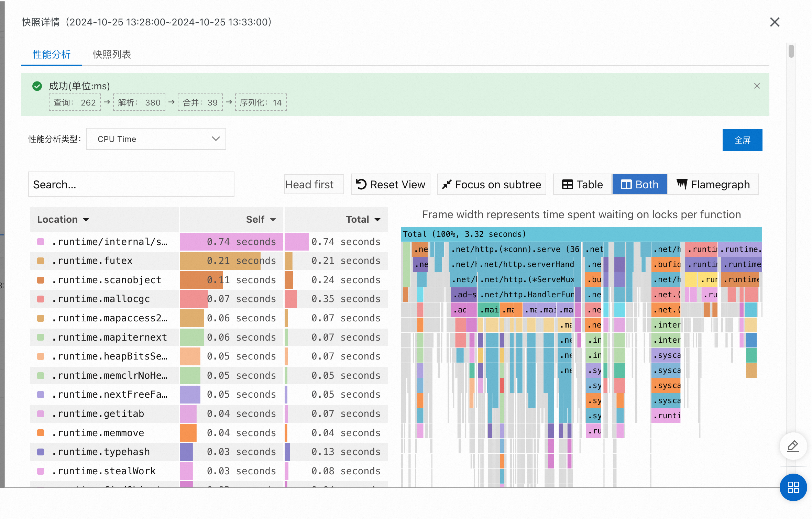
Task: Click the Focus on subtree button
Action: (x=491, y=185)
